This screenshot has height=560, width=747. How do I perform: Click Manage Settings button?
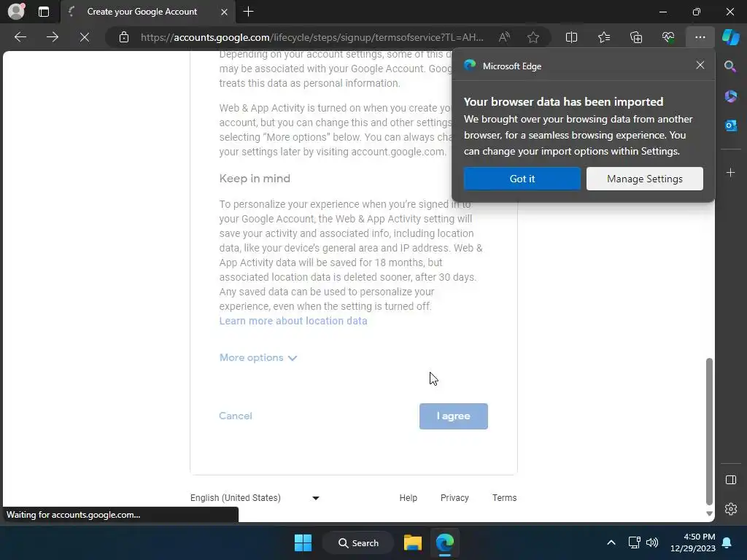pyautogui.click(x=645, y=179)
